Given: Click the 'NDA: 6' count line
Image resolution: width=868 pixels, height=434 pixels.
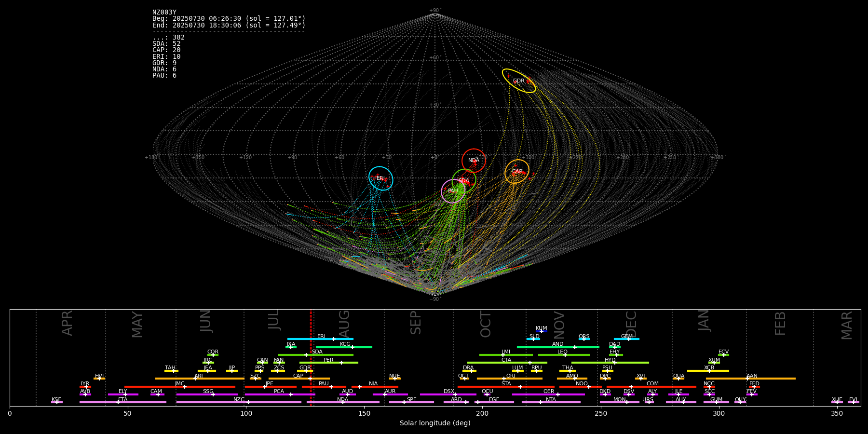Looking at the screenshot, I should [x=164, y=69].
